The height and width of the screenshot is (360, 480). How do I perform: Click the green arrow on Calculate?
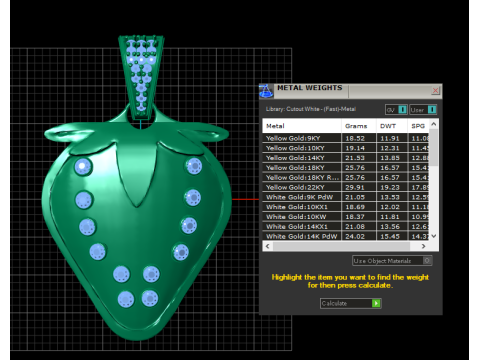pyautogui.click(x=376, y=303)
